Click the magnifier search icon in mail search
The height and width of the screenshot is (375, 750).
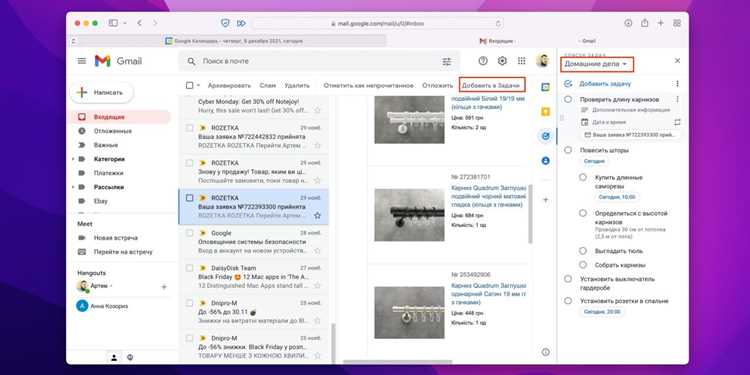[191, 61]
